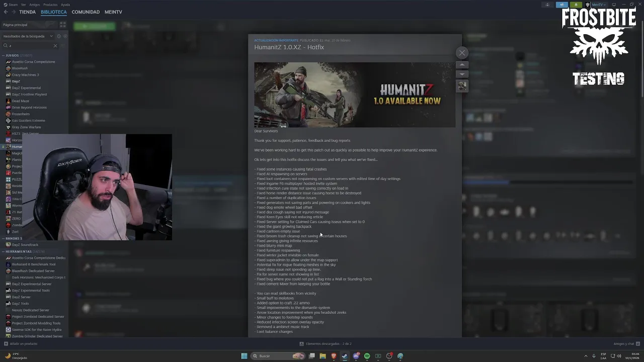Image resolution: width=644 pixels, height=362 pixels.
Task: Select Project Zomboid Modding Tools
Action: pyautogui.click(x=36, y=323)
